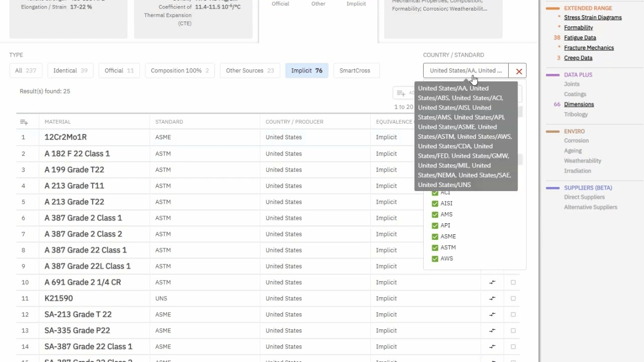Viewport: 644px width, 362px height.
Task: Open the Stress Strain Diagrams link
Action: (593, 18)
